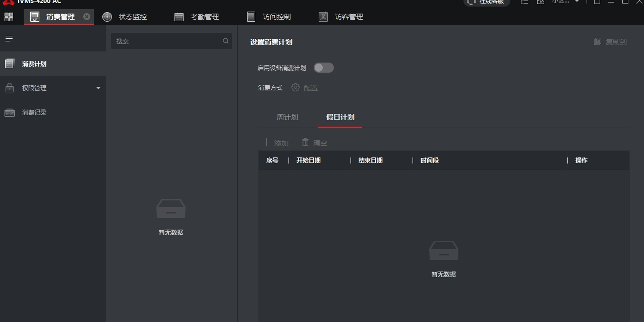Click the 访问控制 door icon

251,17
